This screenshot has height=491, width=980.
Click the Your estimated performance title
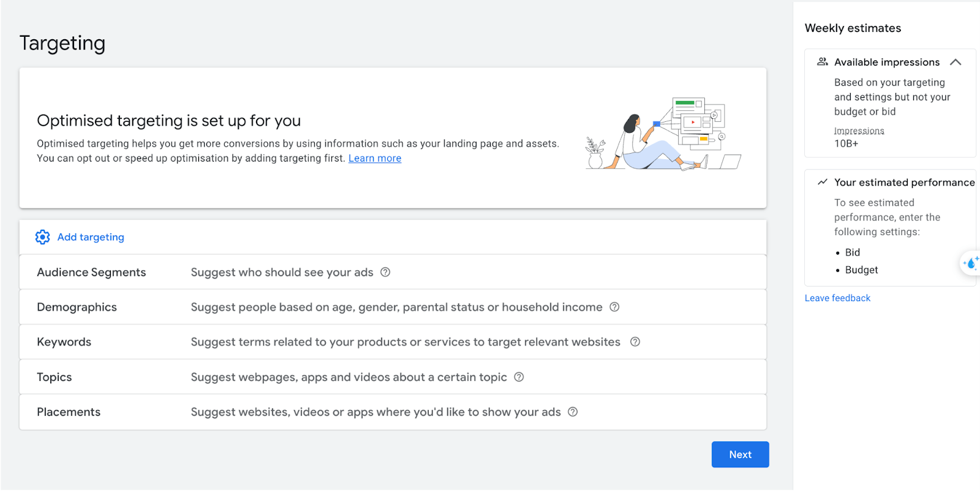point(904,182)
